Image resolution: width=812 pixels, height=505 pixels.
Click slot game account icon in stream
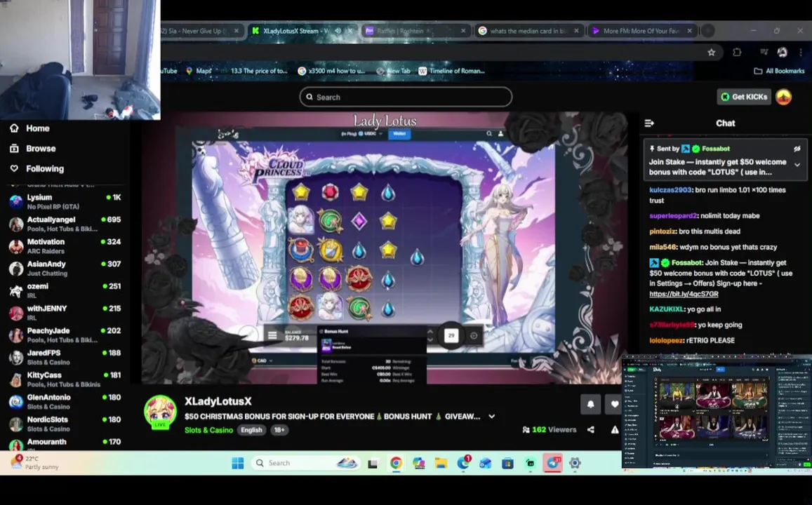(500, 133)
